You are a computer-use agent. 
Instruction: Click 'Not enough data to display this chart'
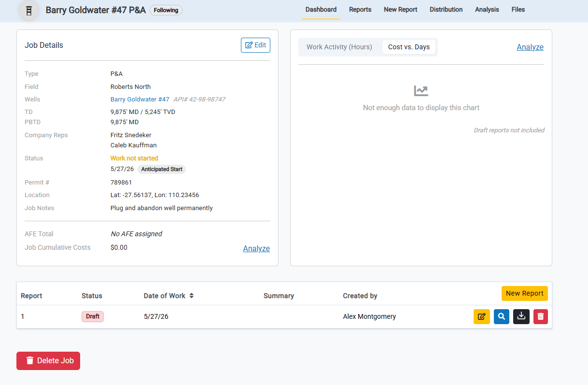pos(421,108)
